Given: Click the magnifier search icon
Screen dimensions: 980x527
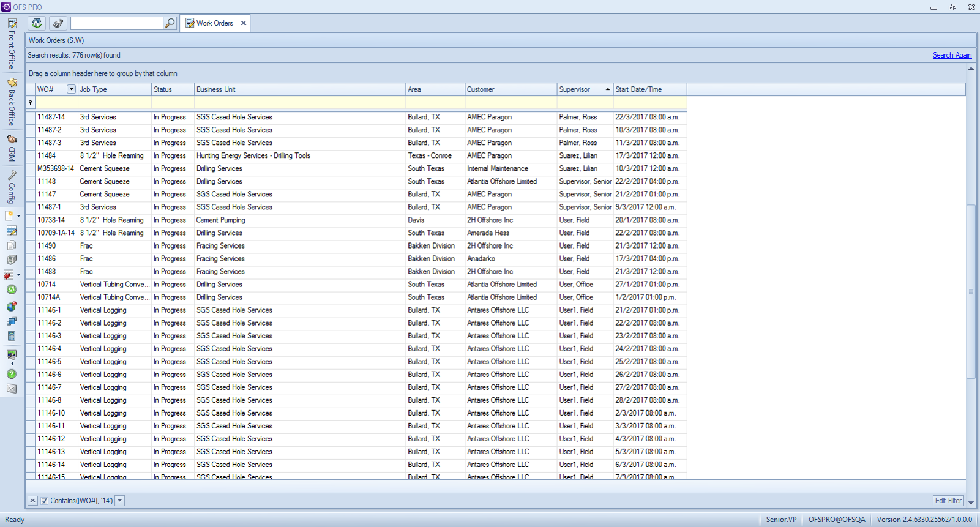Looking at the screenshot, I should [x=170, y=23].
